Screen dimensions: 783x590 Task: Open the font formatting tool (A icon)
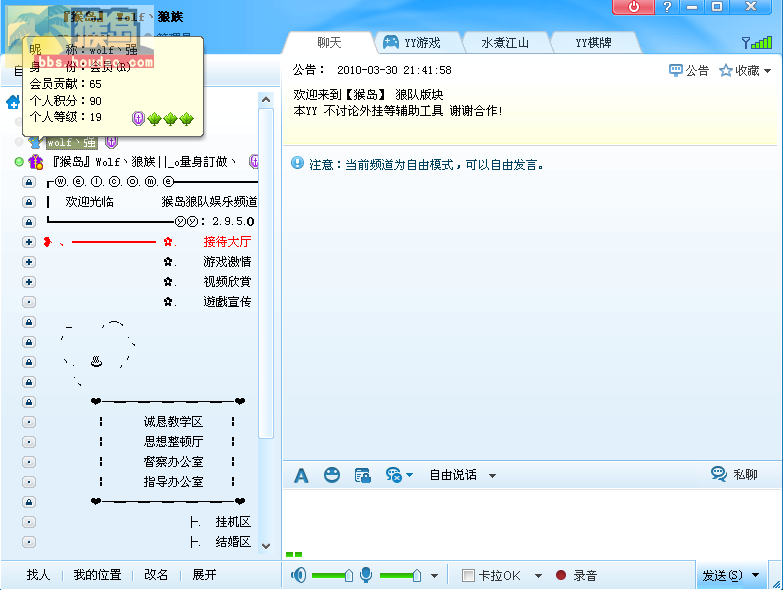(301, 475)
